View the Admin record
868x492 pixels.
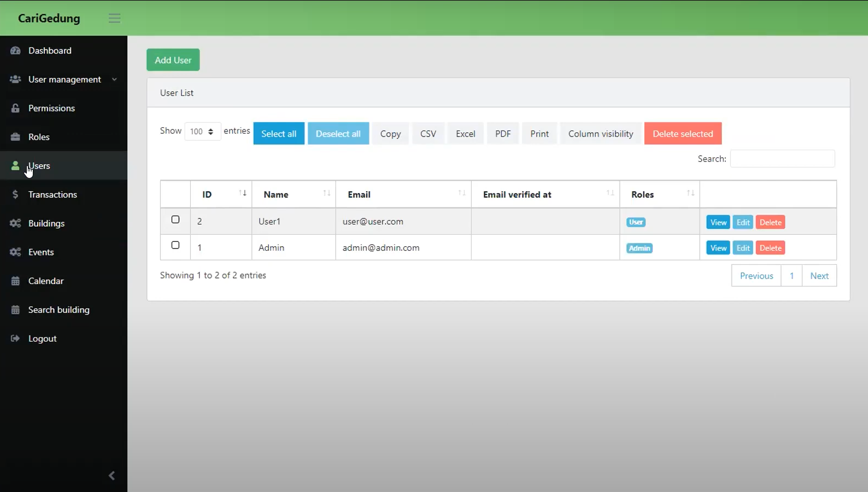[718, 248]
